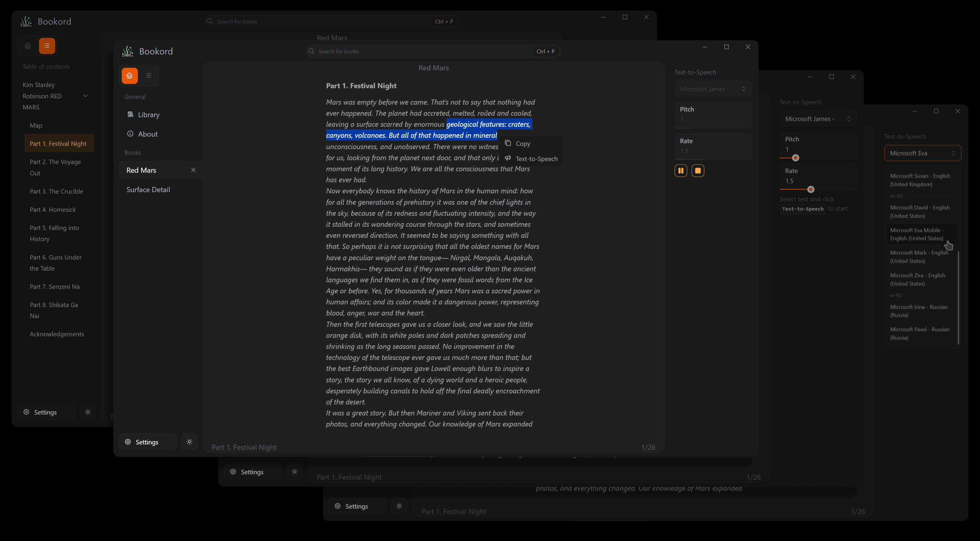The width and height of the screenshot is (980, 541).
Task: Pause text-to-speech playback
Action: click(681, 171)
